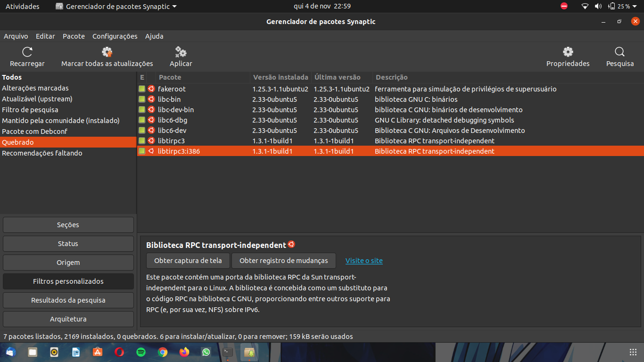644x362 pixels.
Task: Open the Configurações menu
Action: pyautogui.click(x=115, y=36)
